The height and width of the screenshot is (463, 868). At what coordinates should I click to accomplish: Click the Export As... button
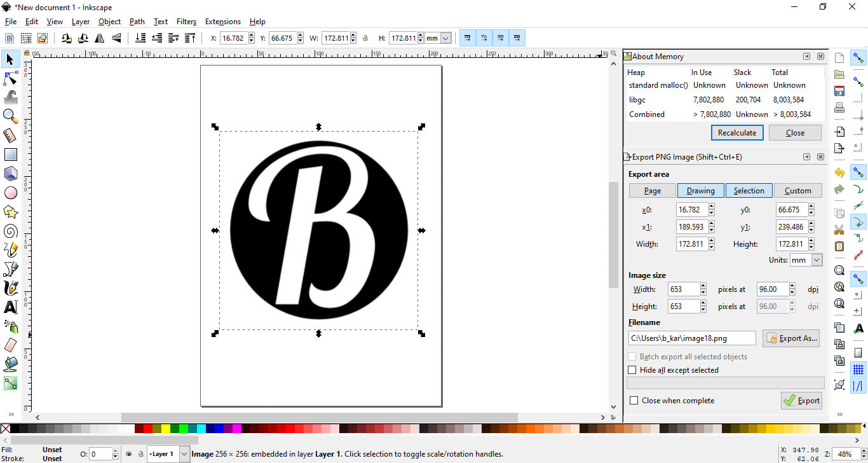[791, 338]
